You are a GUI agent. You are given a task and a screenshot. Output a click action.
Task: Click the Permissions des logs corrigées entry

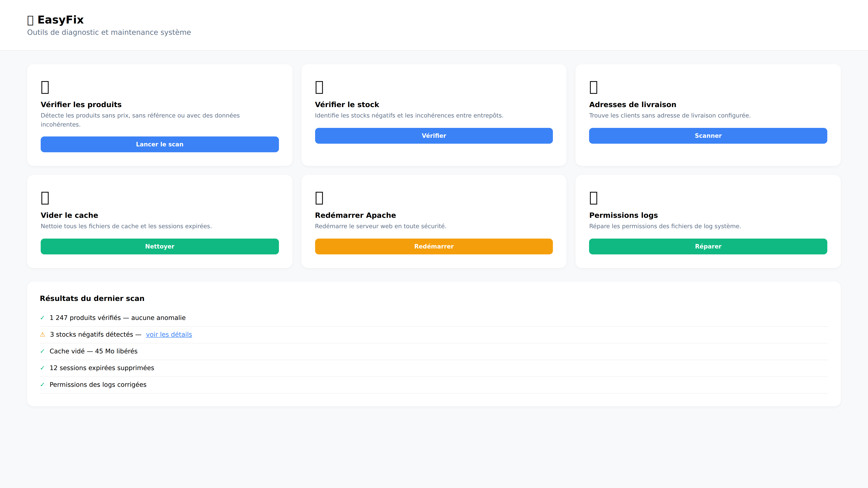click(98, 385)
